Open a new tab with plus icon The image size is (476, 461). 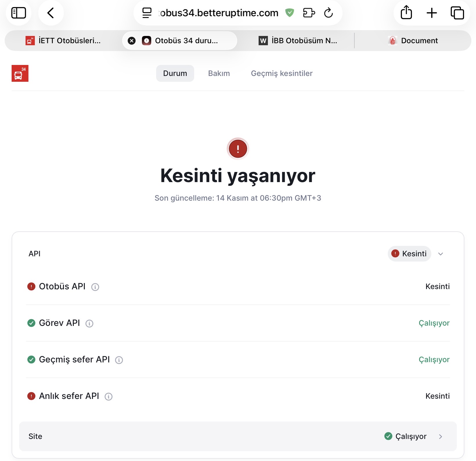[x=432, y=13]
